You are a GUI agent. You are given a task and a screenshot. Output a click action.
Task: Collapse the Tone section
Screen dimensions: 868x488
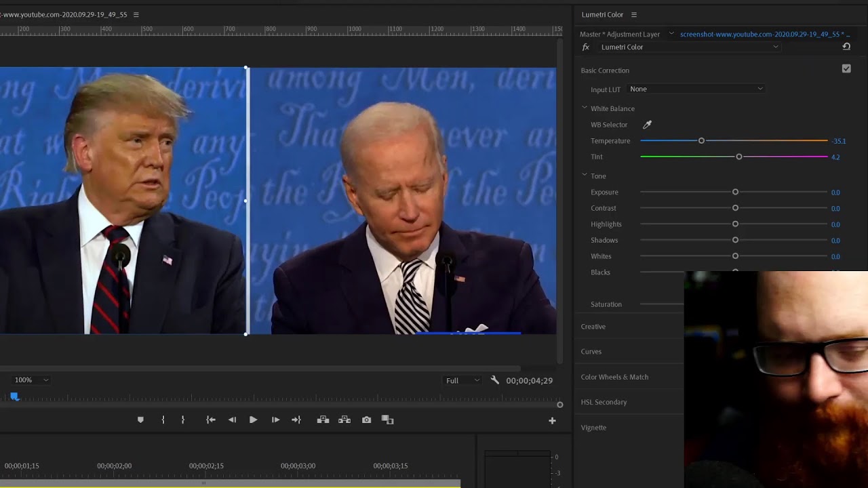pos(585,175)
